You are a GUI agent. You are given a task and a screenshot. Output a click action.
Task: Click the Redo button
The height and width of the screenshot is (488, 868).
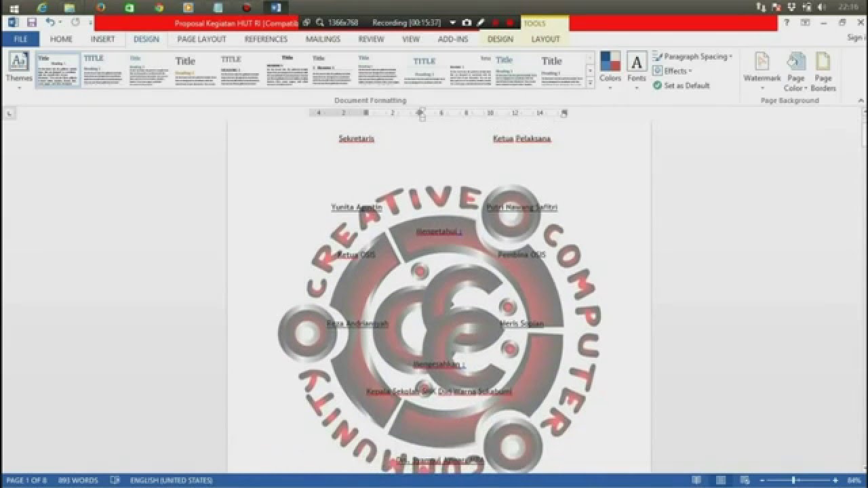pos(75,22)
